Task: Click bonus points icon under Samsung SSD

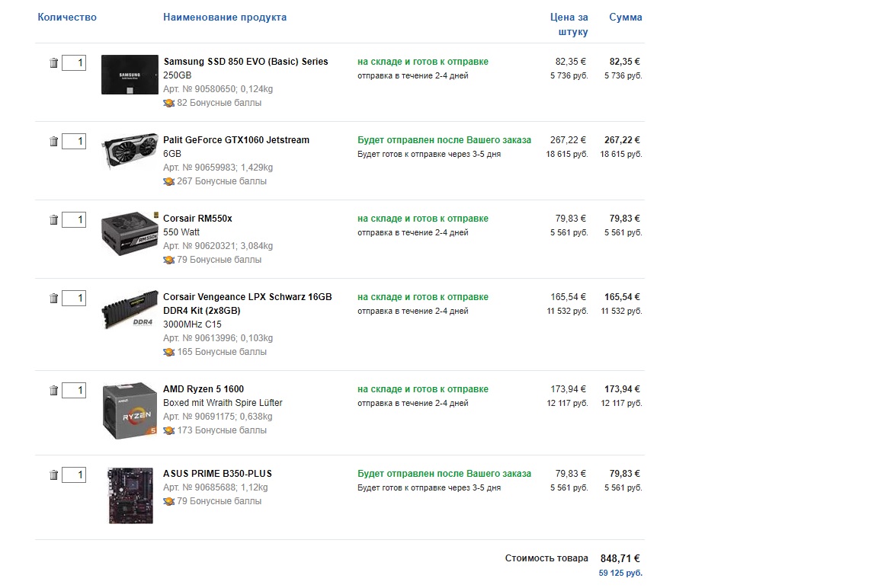Action: [x=168, y=103]
